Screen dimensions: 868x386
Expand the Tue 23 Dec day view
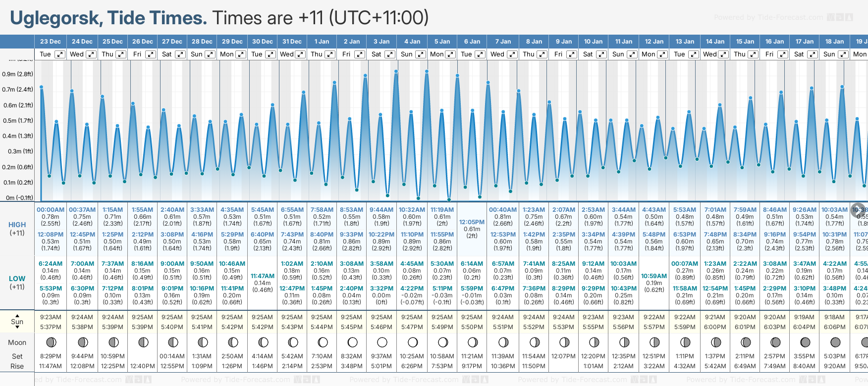59,54
